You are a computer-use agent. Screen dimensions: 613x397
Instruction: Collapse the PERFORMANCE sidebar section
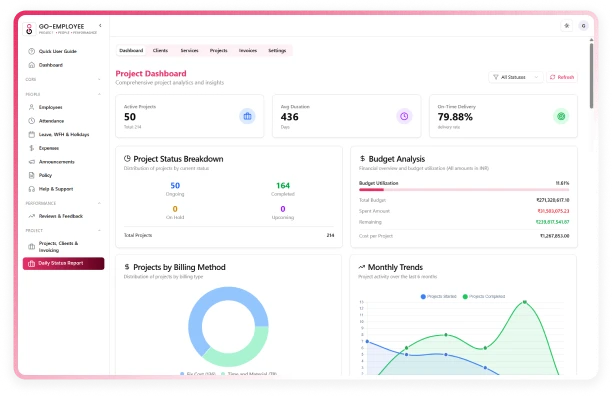point(99,203)
